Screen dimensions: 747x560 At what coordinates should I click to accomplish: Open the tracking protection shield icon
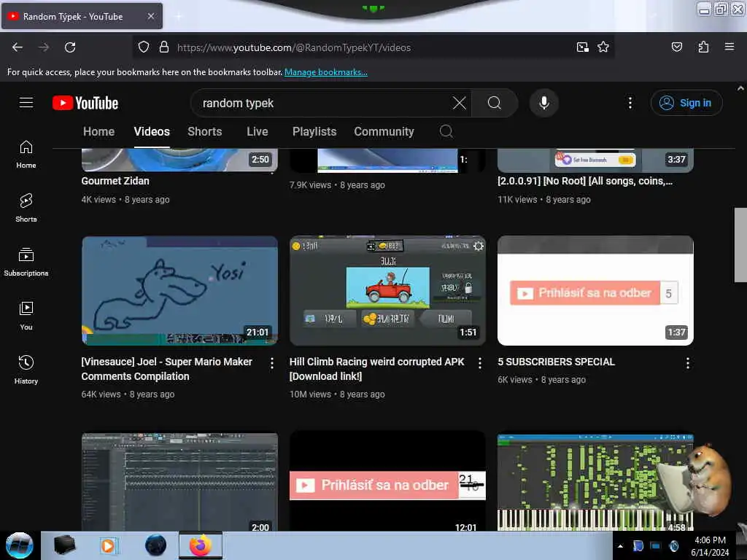click(144, 47)
